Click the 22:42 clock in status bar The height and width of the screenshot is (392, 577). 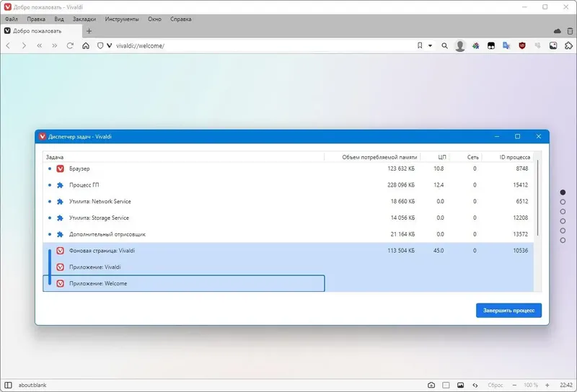click(566, 385)
